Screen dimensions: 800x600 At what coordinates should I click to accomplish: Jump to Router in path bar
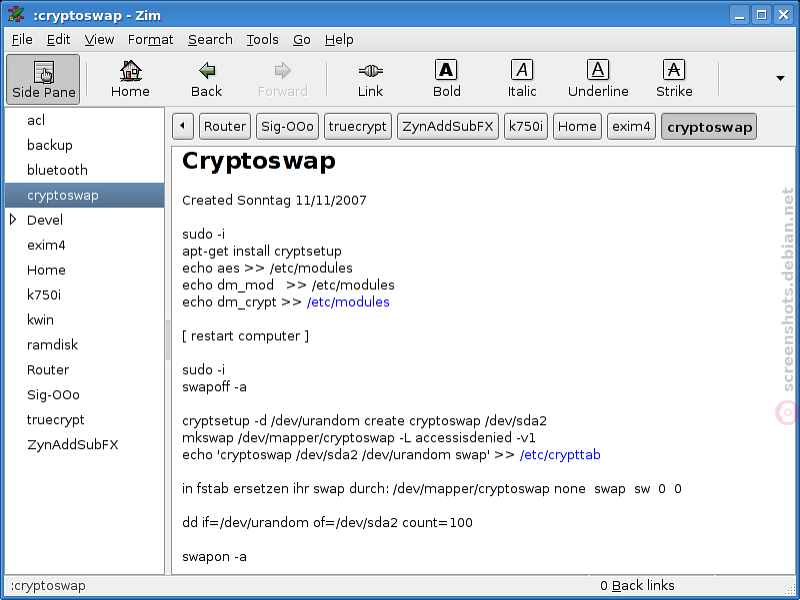224,127
